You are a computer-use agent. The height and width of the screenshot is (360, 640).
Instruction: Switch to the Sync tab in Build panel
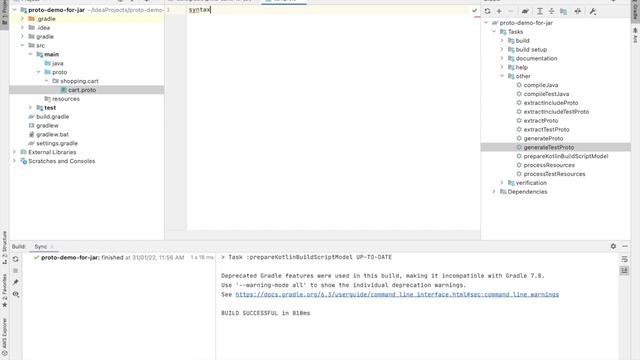tap(40, 247)
